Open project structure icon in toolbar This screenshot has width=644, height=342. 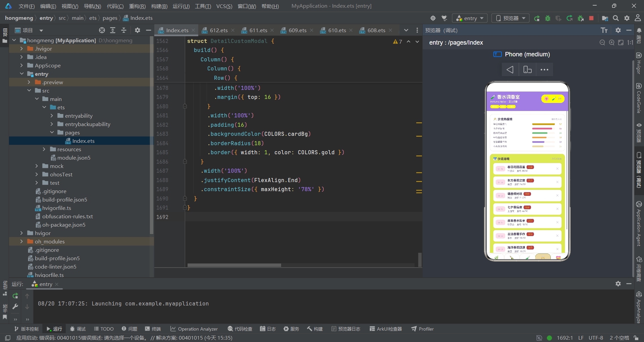(x=605, y=18)
